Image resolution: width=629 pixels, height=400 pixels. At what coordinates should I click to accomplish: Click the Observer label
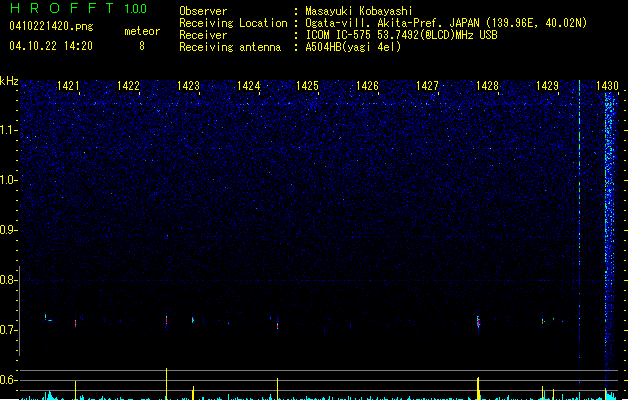(203, 11)
